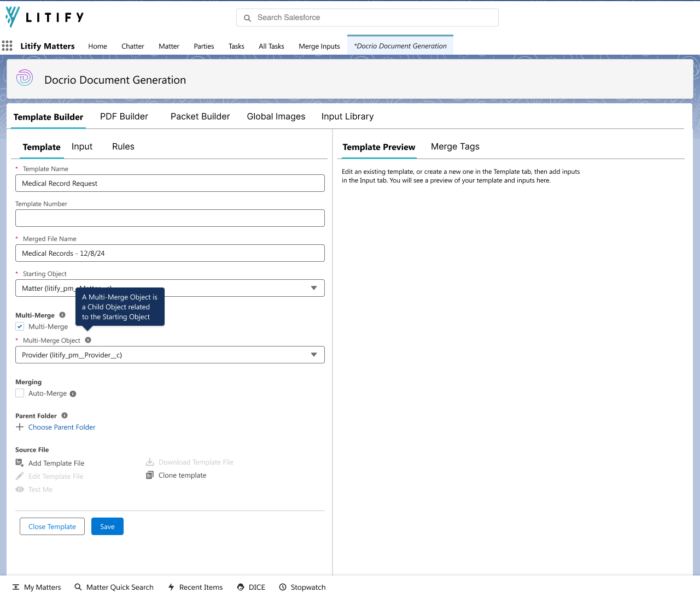This screenshot has width=700, height=599.
Task: Click the Test Me link
Action: tap(40, 490)
